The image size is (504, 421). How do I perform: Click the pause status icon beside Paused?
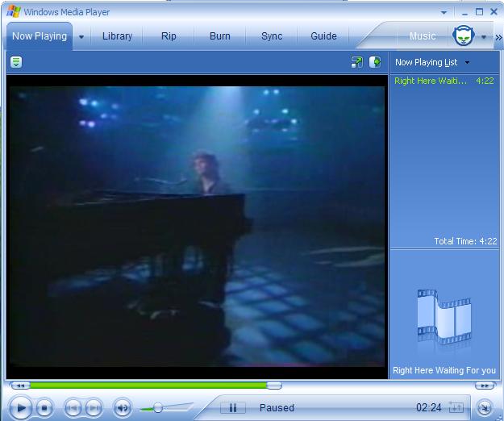233,407
